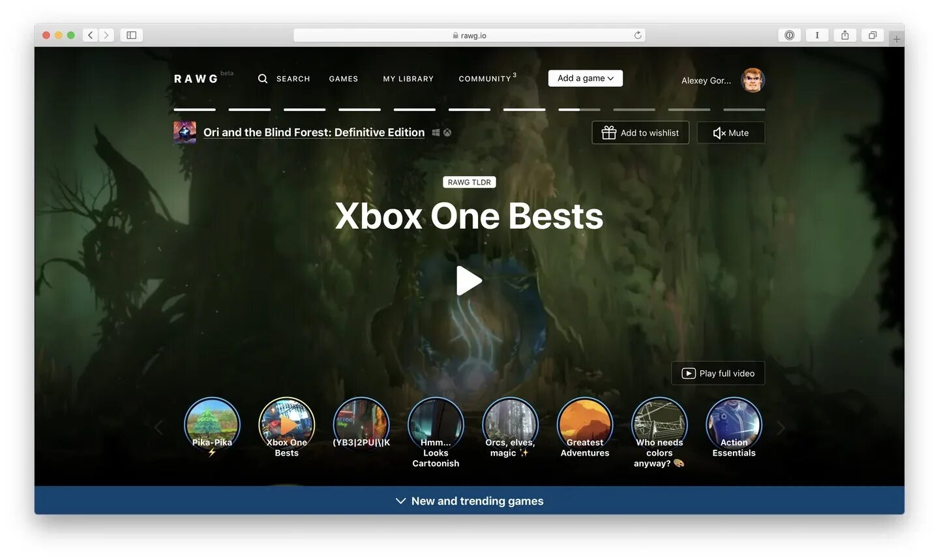Viewport: 939px width, 560px height.
Task: Select the Xbox One Bests story circle
Action: pyautogui.click(x=286, y=425)
